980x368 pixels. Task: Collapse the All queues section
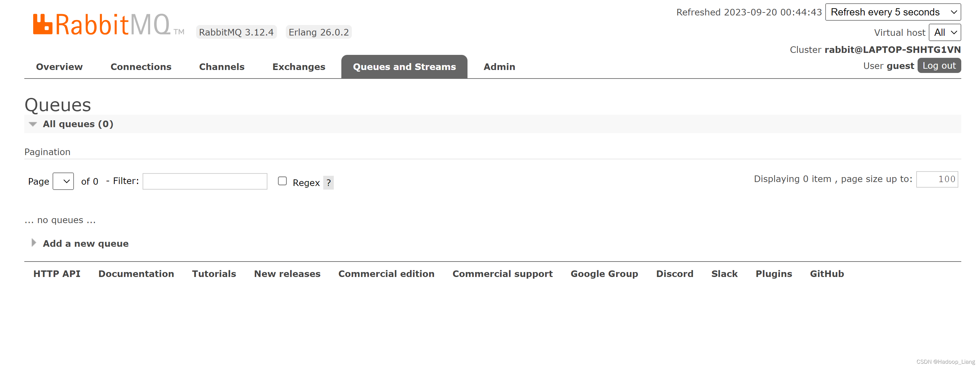point(32,124)
